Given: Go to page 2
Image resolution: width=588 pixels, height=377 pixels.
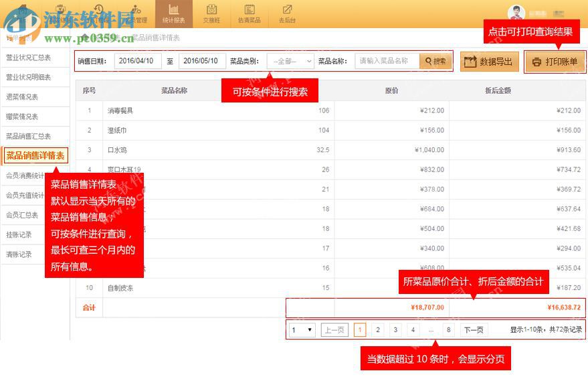Looking at the screenshot, I should click(x=378, y=330).
